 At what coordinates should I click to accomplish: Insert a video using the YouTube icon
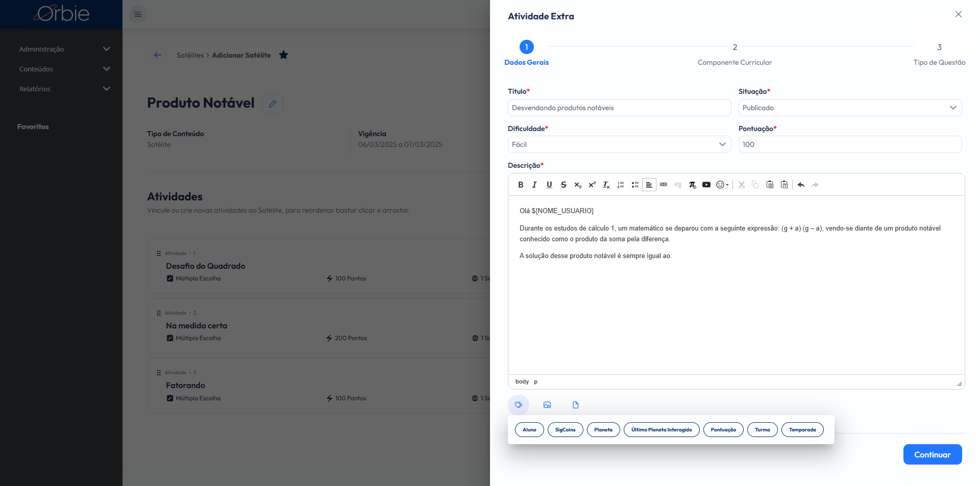(x=706, y=185)
